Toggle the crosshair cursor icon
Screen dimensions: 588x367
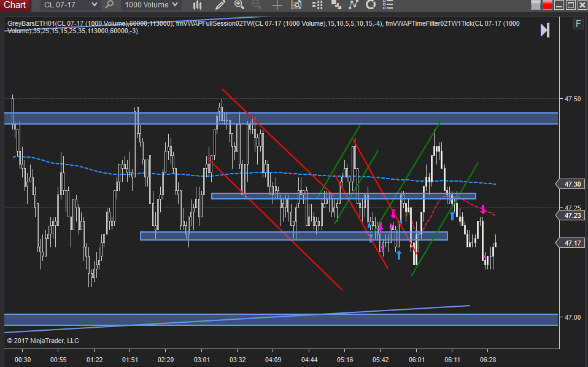pyautogui.click(x=277, y=5)
